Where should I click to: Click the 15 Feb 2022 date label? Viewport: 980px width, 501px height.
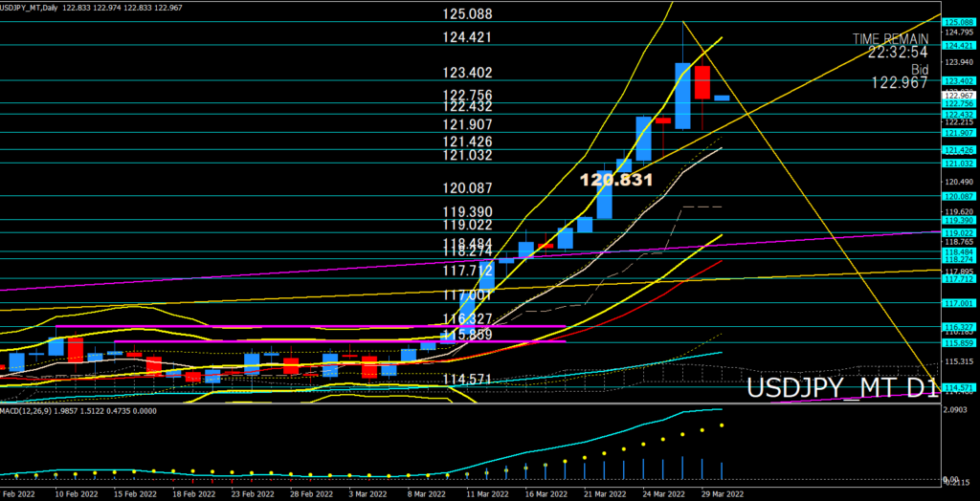tap(135, 493)
